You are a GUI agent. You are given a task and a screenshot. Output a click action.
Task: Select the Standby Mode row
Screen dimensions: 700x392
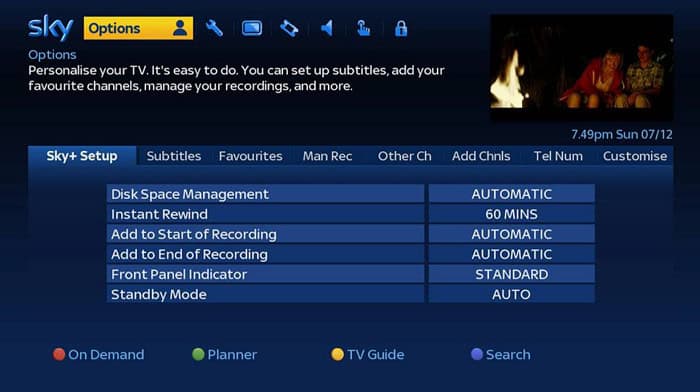tap(265, 294)
